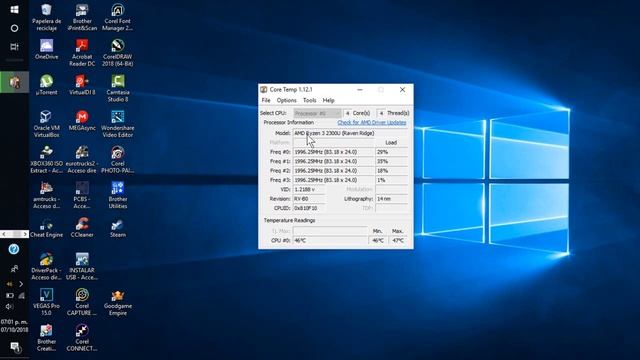The width and height of the screenshot is (640, 360).
Task: Expand the hidden tray icons chevron
Action: pyautogui.click(x=21, y=284)
